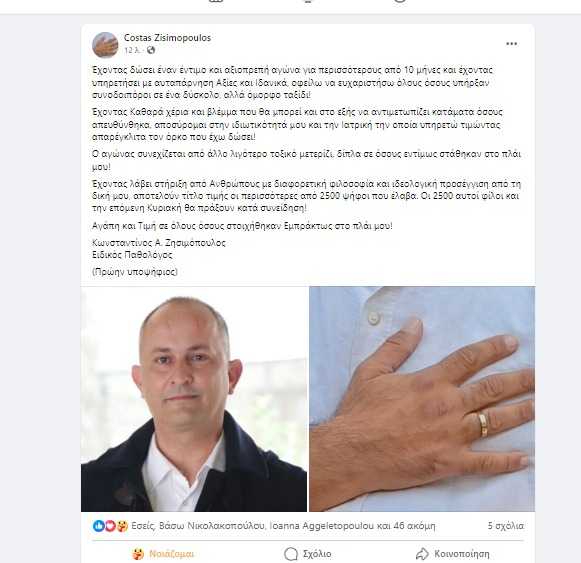
Task: Click the Costas Zisimopoulos profile avatar
Action: point(105,45)
